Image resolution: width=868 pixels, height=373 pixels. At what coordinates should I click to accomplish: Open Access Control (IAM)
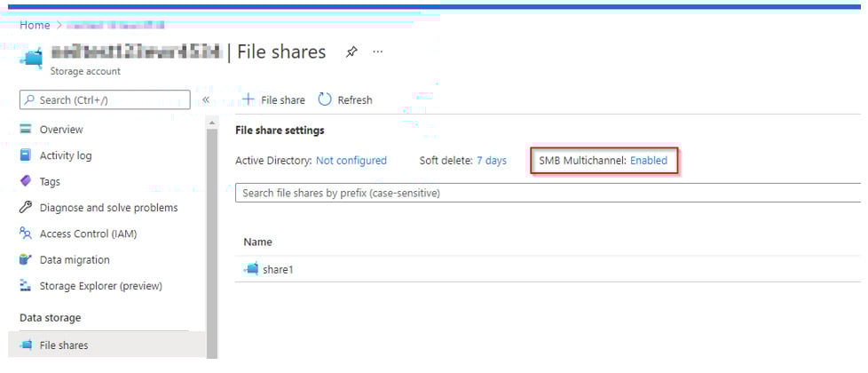[88, 234]
